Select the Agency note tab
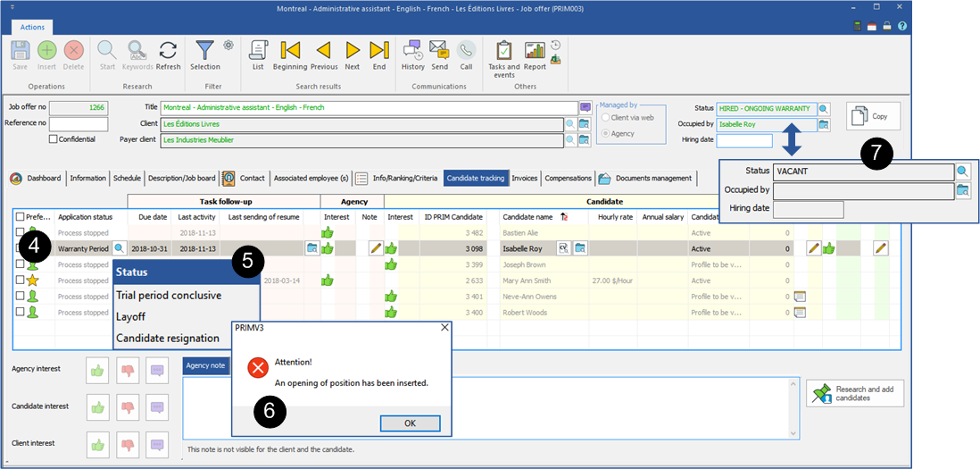 point(205,366)
